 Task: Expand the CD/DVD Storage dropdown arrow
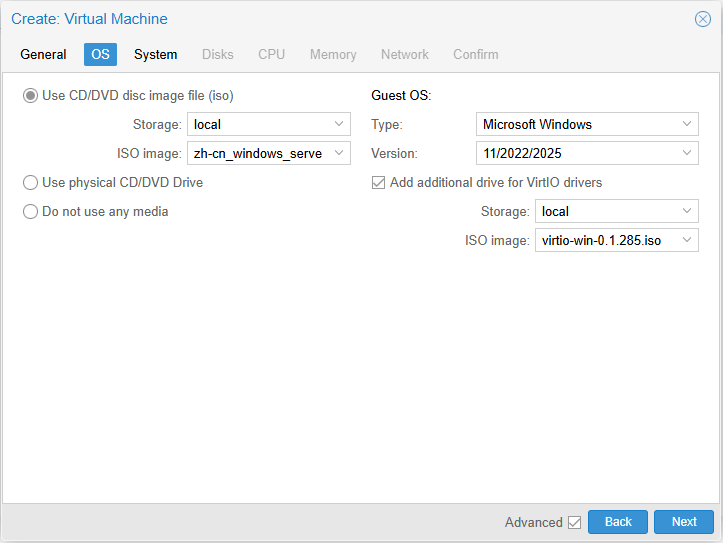[x=338, y=125]
